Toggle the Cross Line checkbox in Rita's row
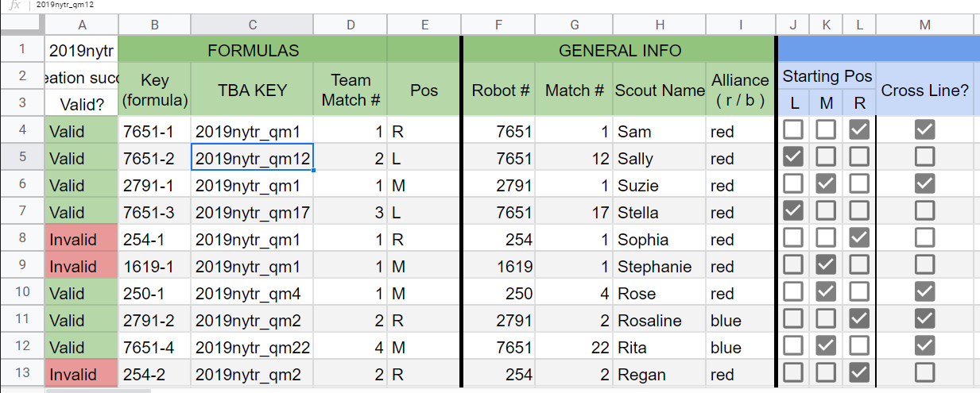Screen dimensions: 980x393 (x=924, y=346)
